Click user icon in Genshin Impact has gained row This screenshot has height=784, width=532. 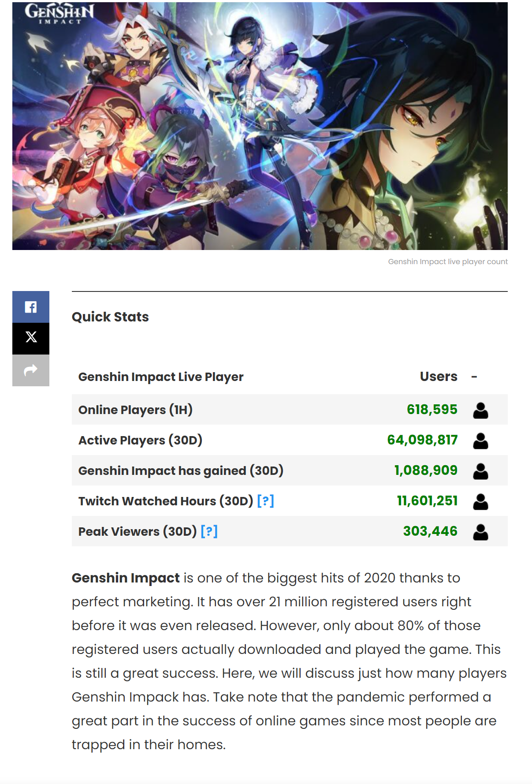pos(480,471)
